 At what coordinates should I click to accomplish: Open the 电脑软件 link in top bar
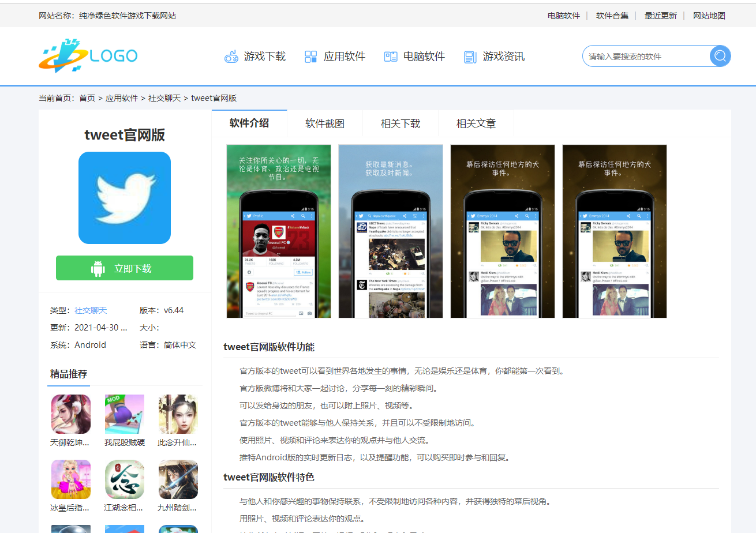pos(564,16)
